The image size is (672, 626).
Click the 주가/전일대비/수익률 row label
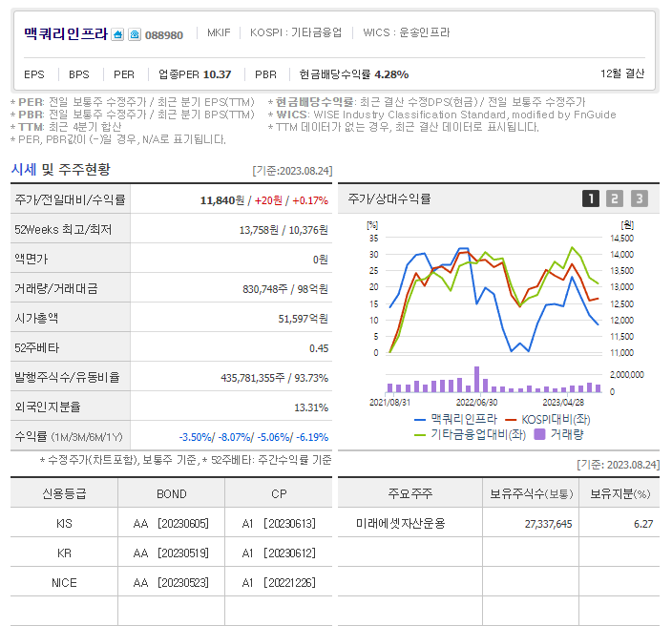tap(70, 199)
